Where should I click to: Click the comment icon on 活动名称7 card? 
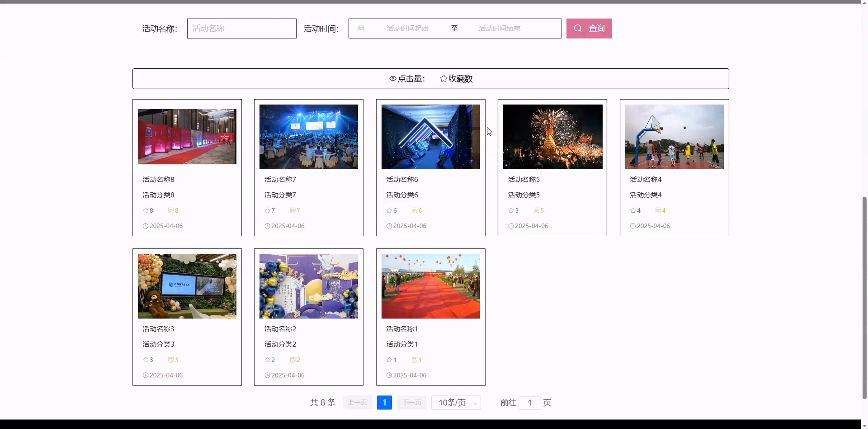click(292, 211)
